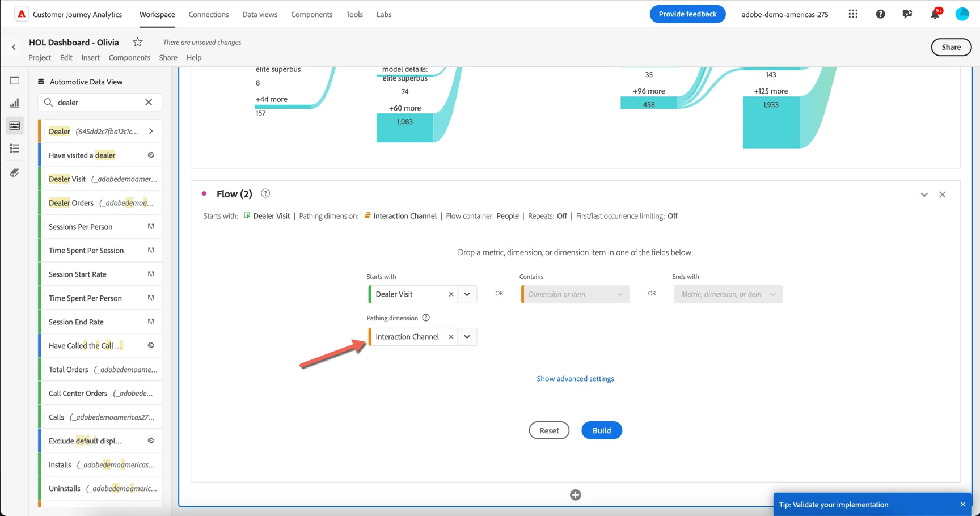Dismiss the Validate your implementation tip
The height and width of the screenshot is (516, 980).
(x=962, y=505)
